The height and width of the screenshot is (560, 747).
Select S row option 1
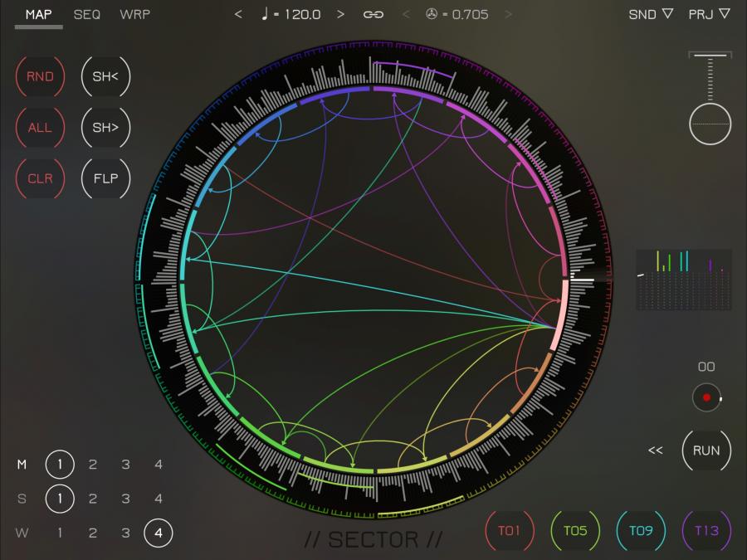pyautogui.click(x=60, y=499)
